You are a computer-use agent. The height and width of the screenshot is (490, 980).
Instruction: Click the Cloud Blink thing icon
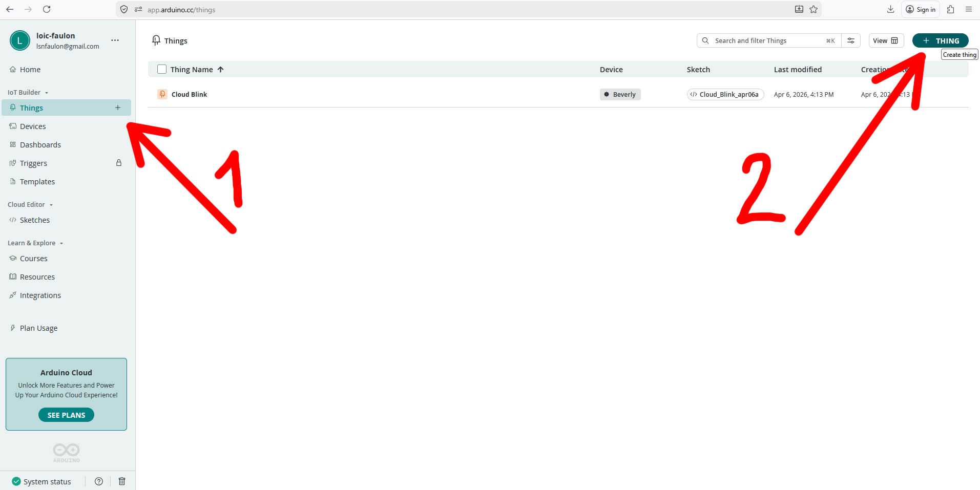click(x=162, y=94)
